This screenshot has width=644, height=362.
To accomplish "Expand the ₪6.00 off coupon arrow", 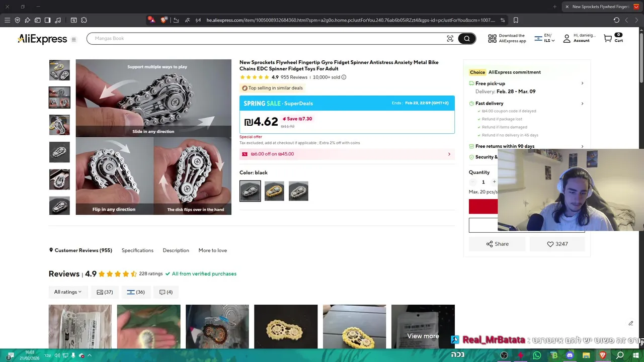I will tap(449, 154).
